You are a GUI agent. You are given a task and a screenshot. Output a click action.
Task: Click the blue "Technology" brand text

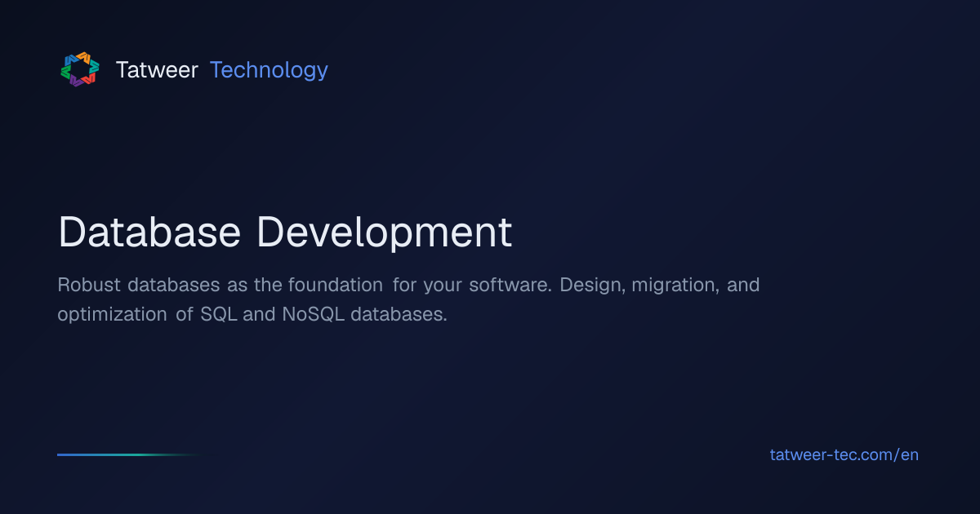[269, 71]
